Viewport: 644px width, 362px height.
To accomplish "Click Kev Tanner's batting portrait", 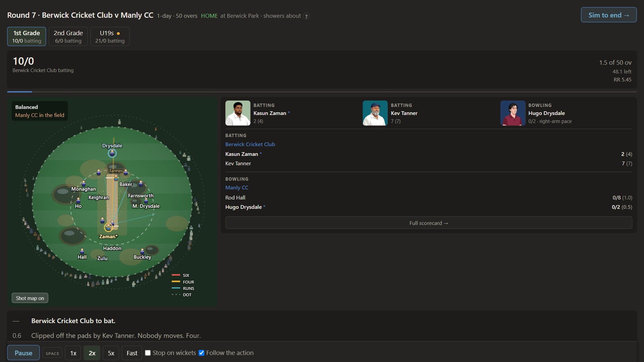I will [375, 113].
